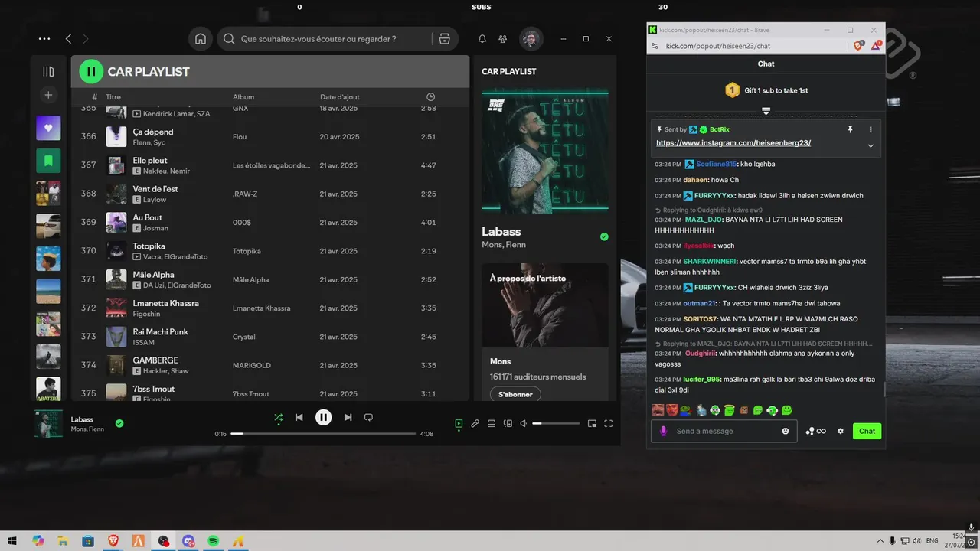Viewport: 980px width, 551px height.
Task: Open Friend Activity icon
Action: (x=503, y=39)
